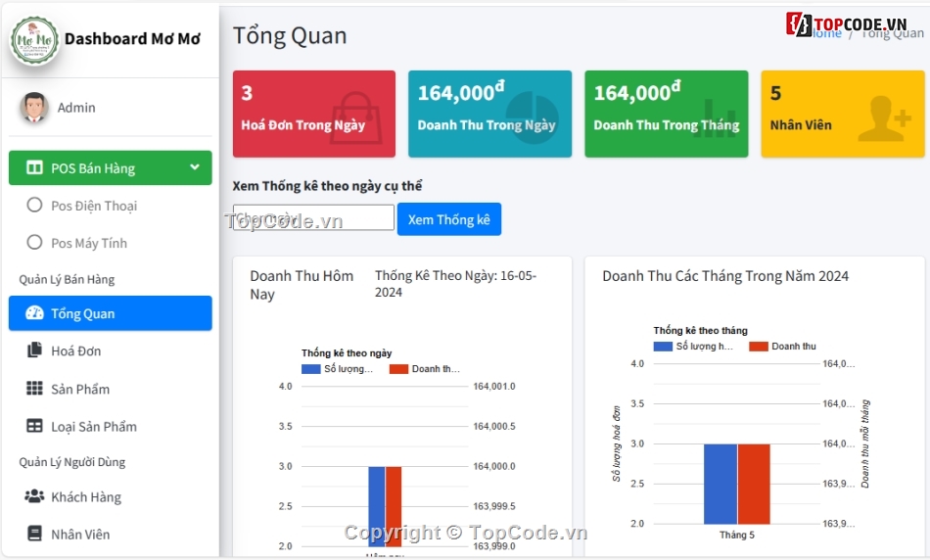This screenshot has height=560, width=930.
Task: Open the Hoá Đơn menu item
Action: (x=76, y=350)
